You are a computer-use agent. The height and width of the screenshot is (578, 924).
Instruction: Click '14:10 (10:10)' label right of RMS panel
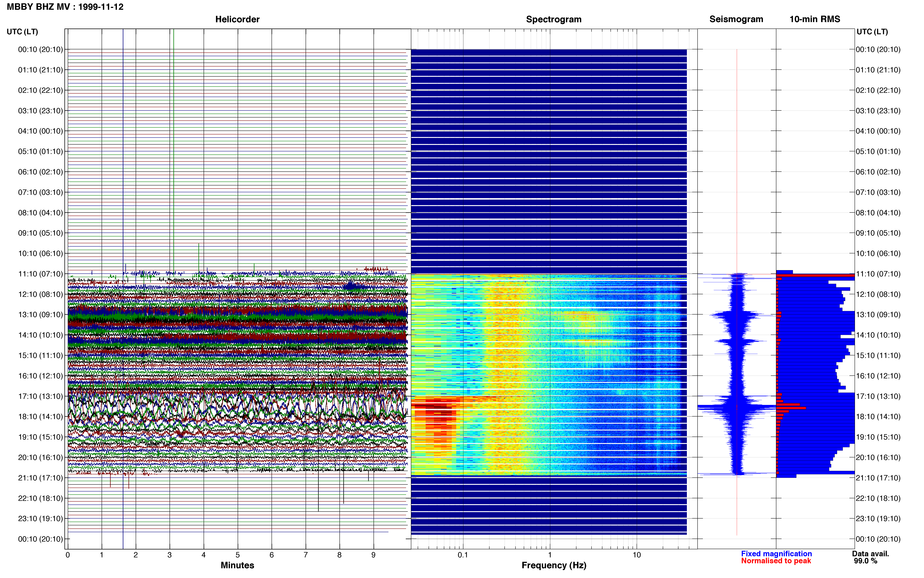878,335
